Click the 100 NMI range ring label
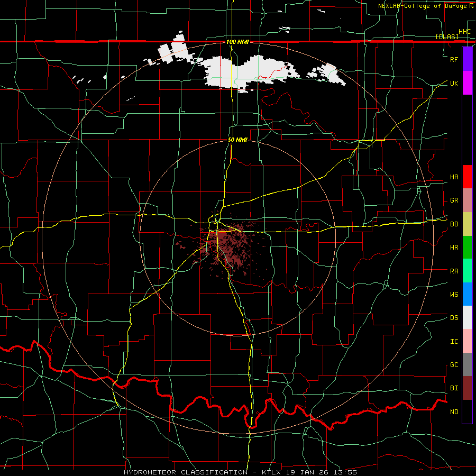The height and width of the screenshot is (476, 476). (237, 42)
